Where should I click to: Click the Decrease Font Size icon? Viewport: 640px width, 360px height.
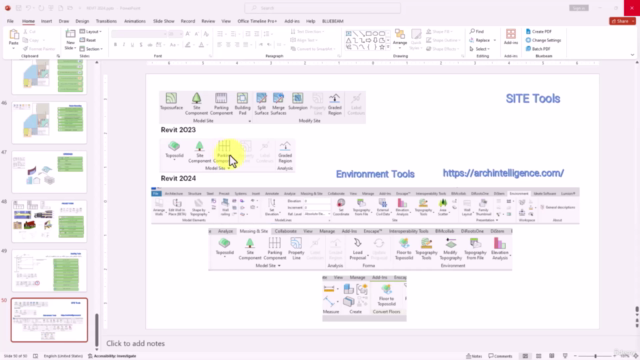[x=197, y=34]
